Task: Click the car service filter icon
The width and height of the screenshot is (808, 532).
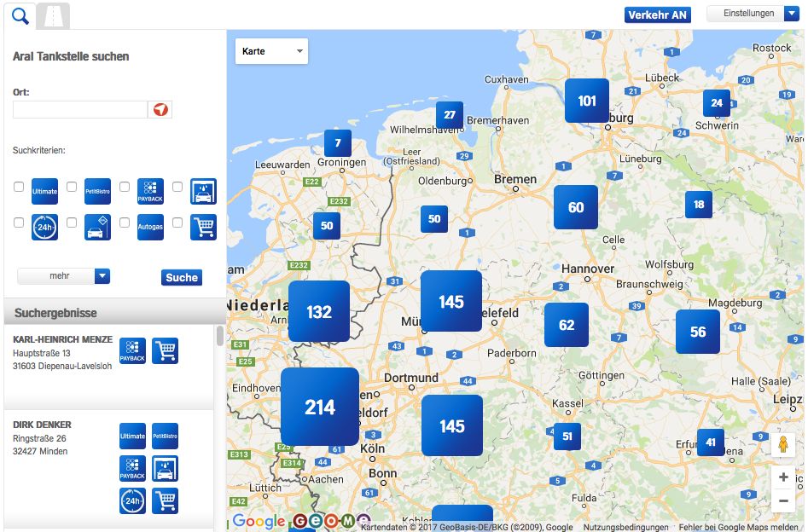Action: point(97,227)
